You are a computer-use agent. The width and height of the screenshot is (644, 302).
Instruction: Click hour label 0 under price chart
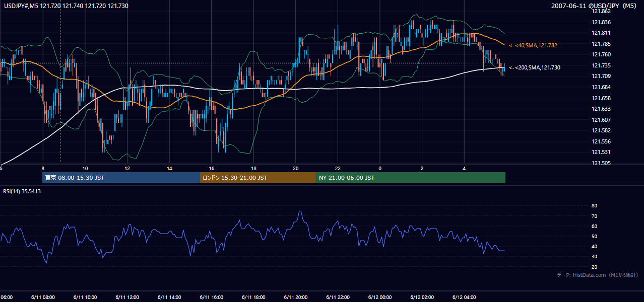pyautogui.click(x=380, y=168)
